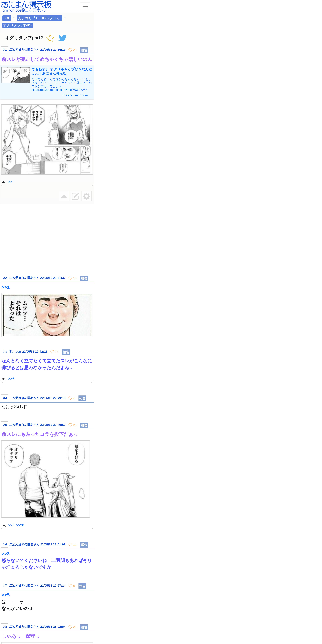Follow >>3 reference in post 6

6,554
